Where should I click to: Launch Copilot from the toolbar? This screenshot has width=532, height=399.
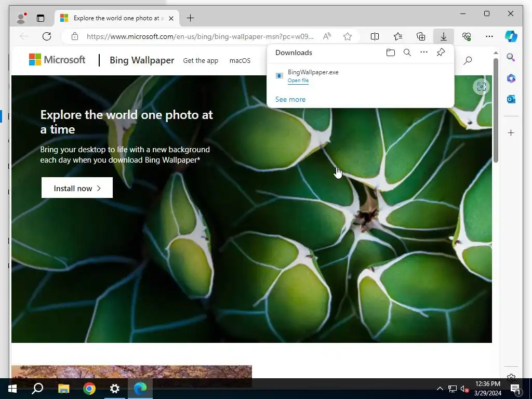(511, 36)
